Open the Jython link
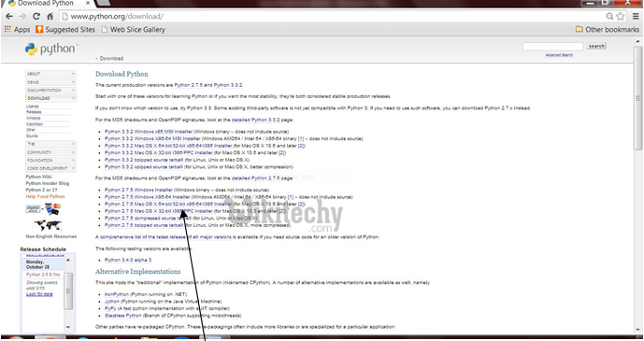The height and width of the screenshot is (341, 644). (112, 302)
